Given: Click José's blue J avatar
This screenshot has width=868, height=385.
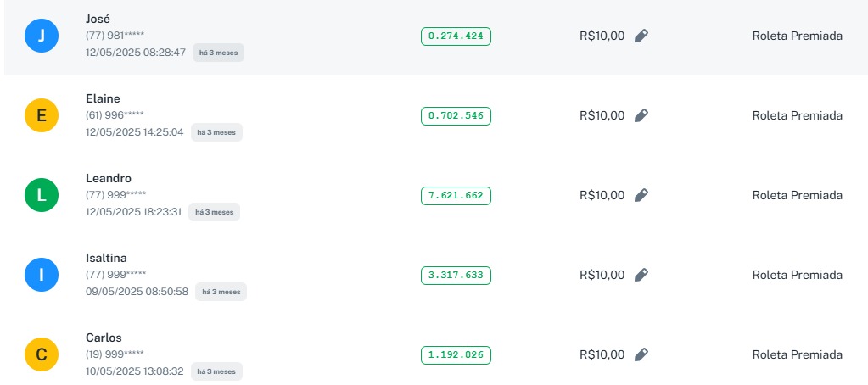Looking at the screenshot, I should [42, 36].
